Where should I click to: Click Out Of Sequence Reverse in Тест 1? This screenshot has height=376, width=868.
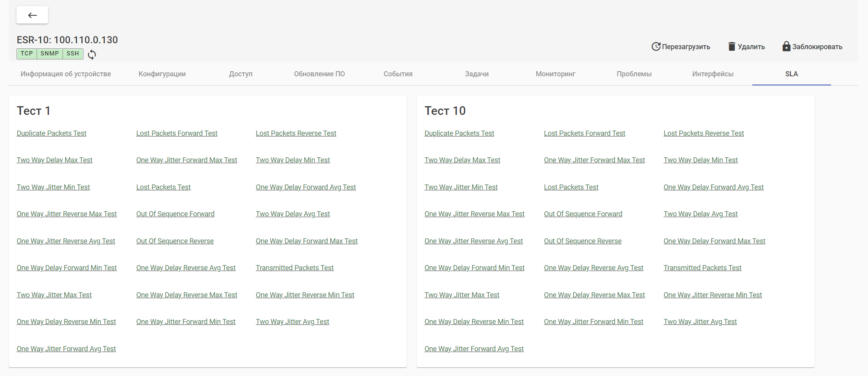[x=175, y=241]
